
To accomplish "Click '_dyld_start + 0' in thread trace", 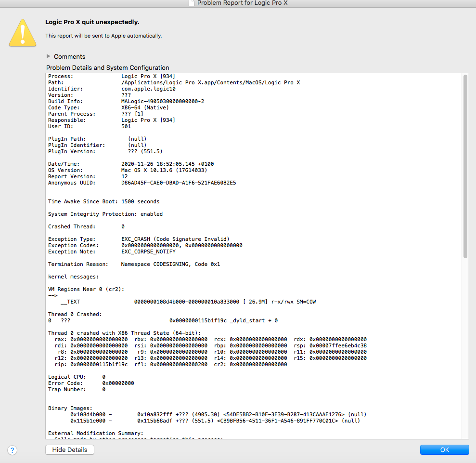I will [x=254, y=320].
